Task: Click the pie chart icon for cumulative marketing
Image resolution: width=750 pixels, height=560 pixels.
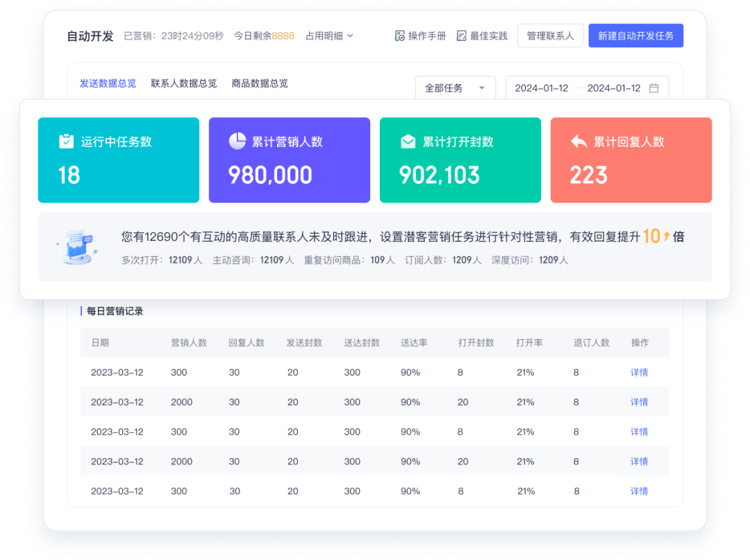Action: coord(237,141)
